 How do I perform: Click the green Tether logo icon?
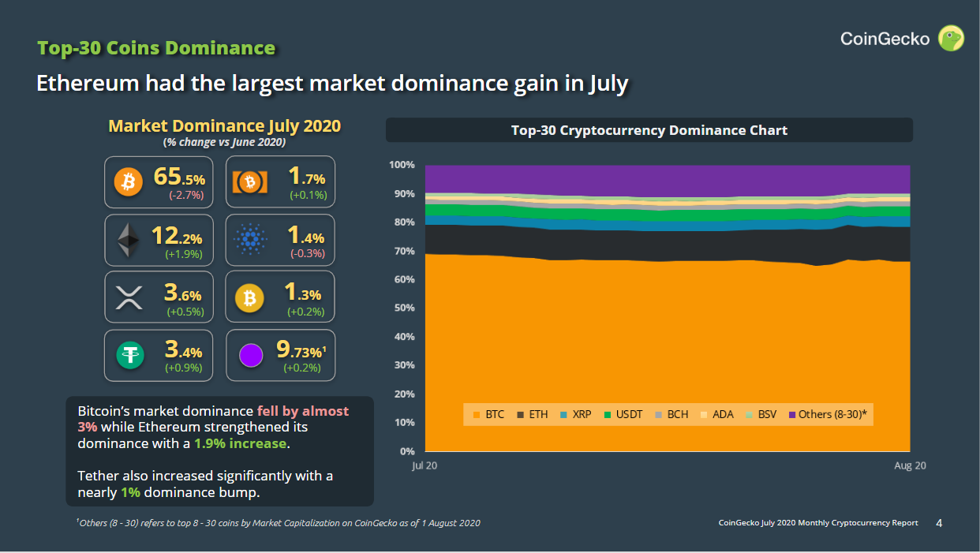[131, 354]
